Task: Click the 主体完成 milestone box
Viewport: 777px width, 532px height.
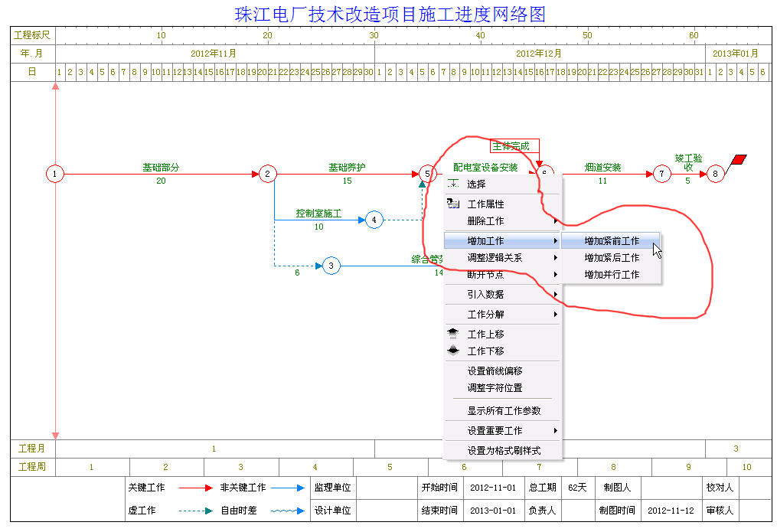Action: click(x=514, y=146)
